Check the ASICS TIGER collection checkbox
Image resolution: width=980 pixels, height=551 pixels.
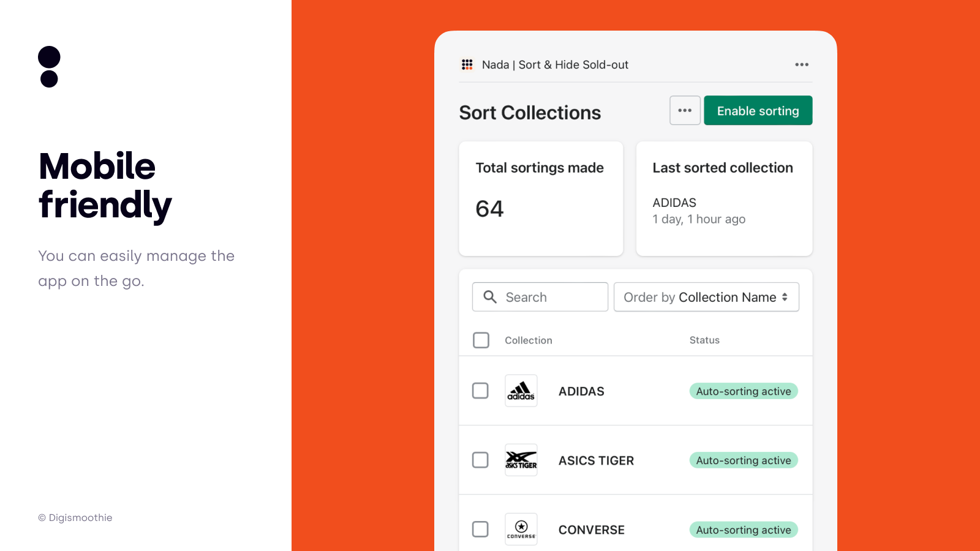pyautogui.click(x=481, y=460)
